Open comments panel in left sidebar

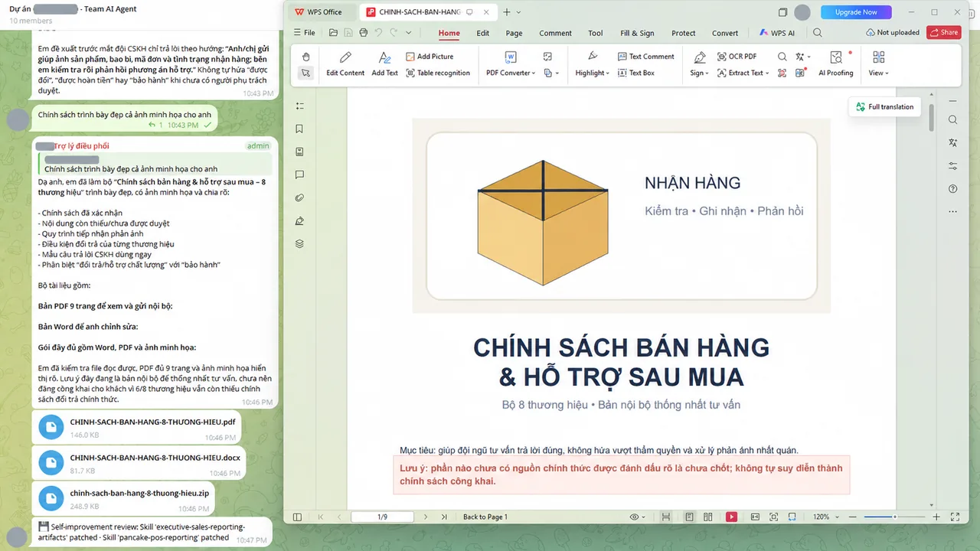coord(299,174)
